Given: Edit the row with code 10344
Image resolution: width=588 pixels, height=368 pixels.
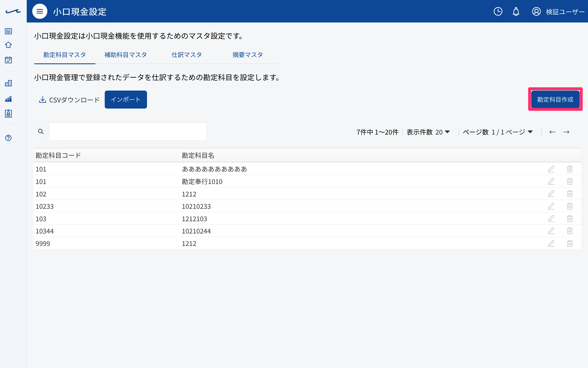Looking at the screenshot, I should coord(551,231).
